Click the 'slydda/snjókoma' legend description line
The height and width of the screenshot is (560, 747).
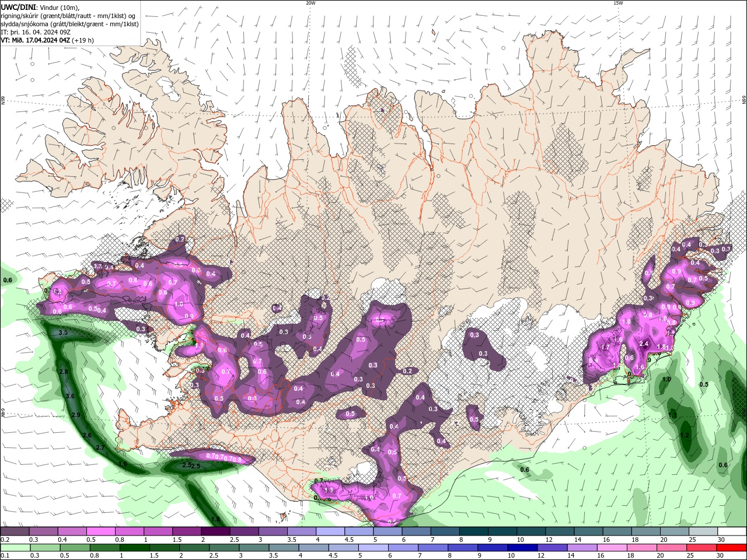pyautogui.click(x=70, y=24)
